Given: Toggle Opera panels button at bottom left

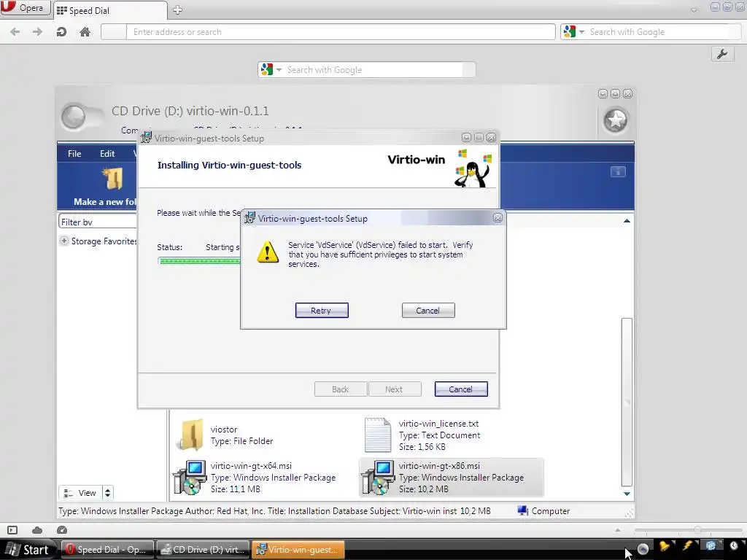Looking at the screenshot, I should point(12,530).
